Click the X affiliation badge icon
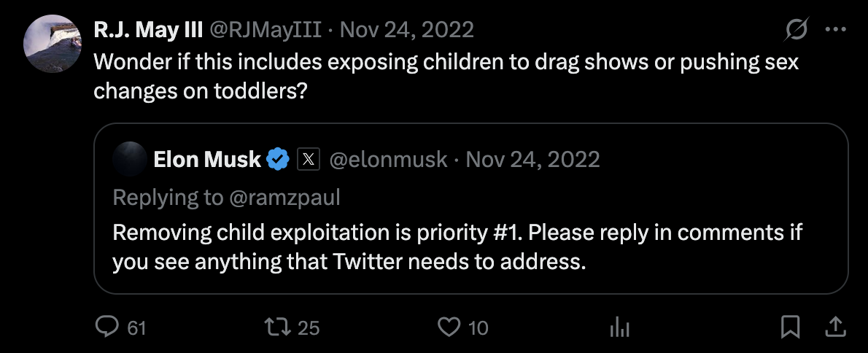 (x=309, y=159)
